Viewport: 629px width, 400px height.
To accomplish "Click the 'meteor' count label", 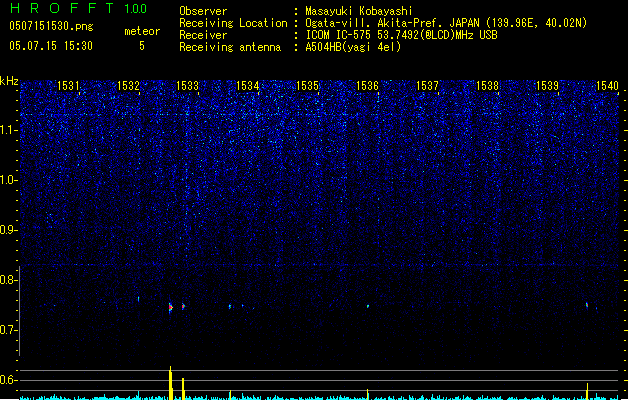I will (x=142, y=31).
